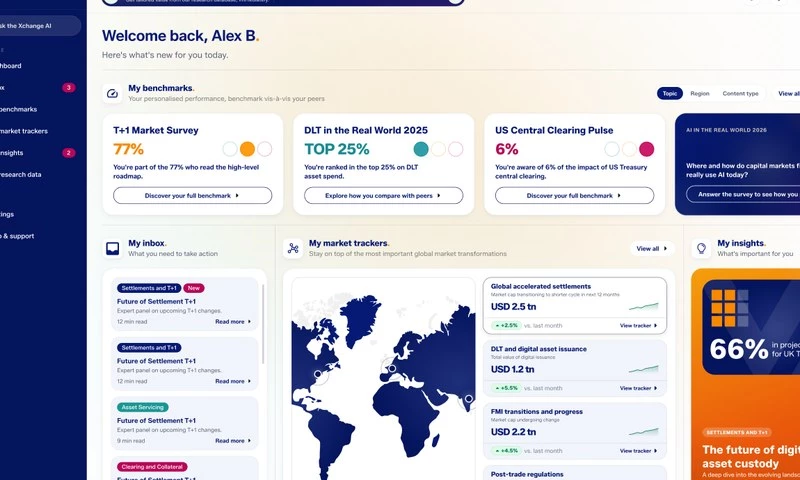The image size is (800, 480).
Task: Click the teal dot in DLT in the Real World card
Action: click(421, 149)
